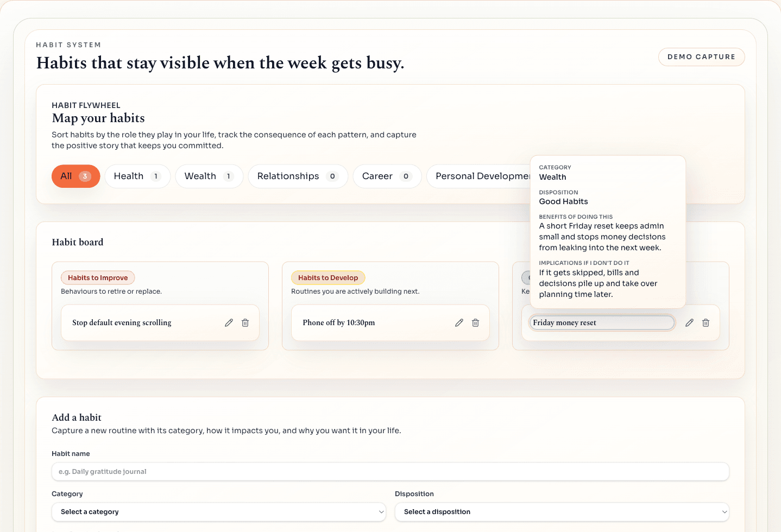Click the "Habits to Develop" badge

pos(328,277)
